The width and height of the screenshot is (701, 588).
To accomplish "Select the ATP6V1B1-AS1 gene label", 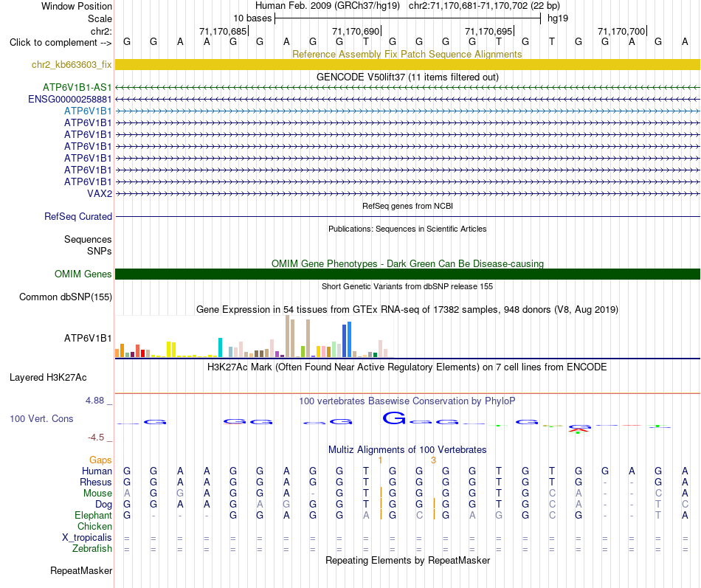I will (x=77, y=87).
